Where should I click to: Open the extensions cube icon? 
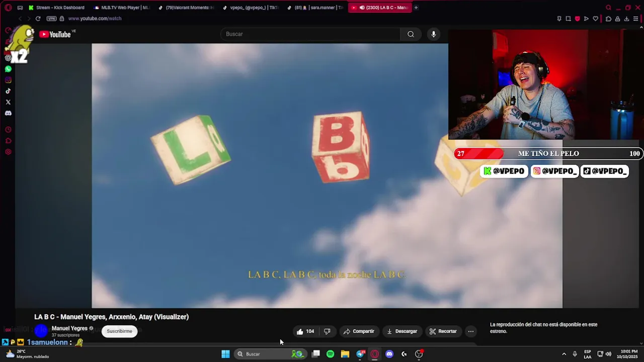click(608, 19)
